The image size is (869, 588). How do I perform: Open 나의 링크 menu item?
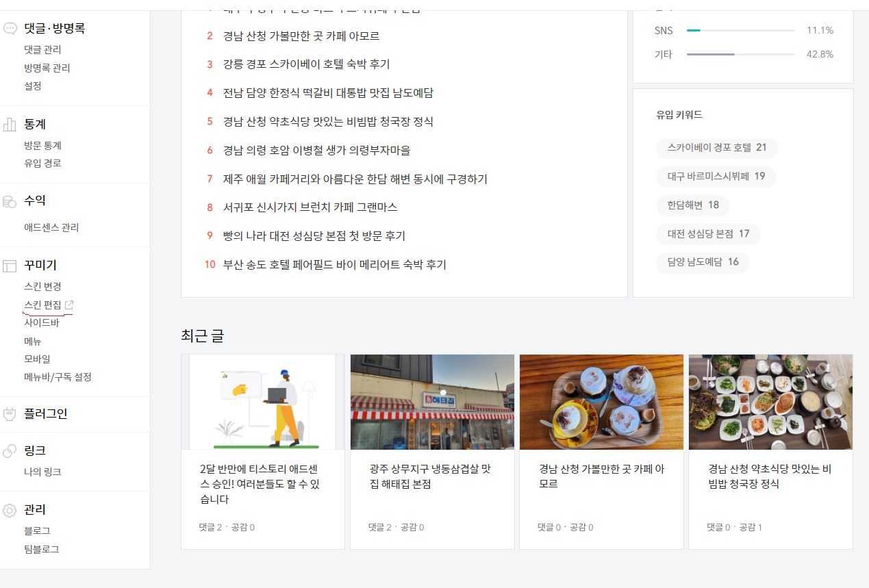pos(42,472)
